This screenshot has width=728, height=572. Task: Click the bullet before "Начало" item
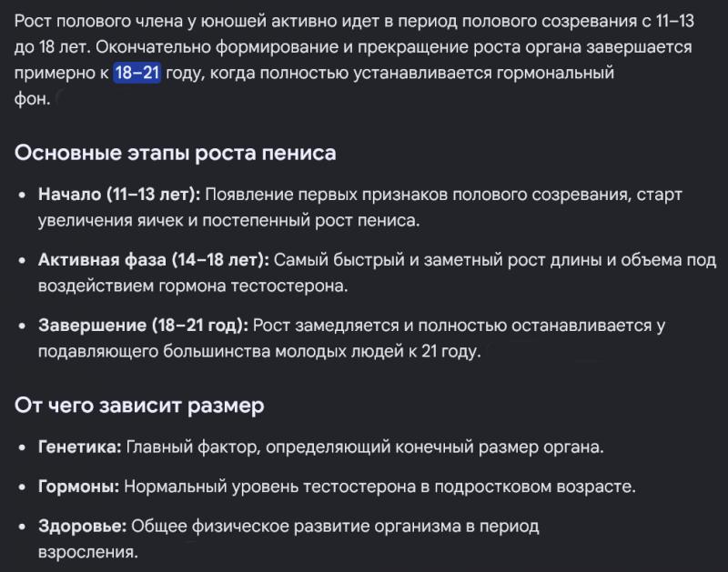pyautogui.click(x=22, y=195)
